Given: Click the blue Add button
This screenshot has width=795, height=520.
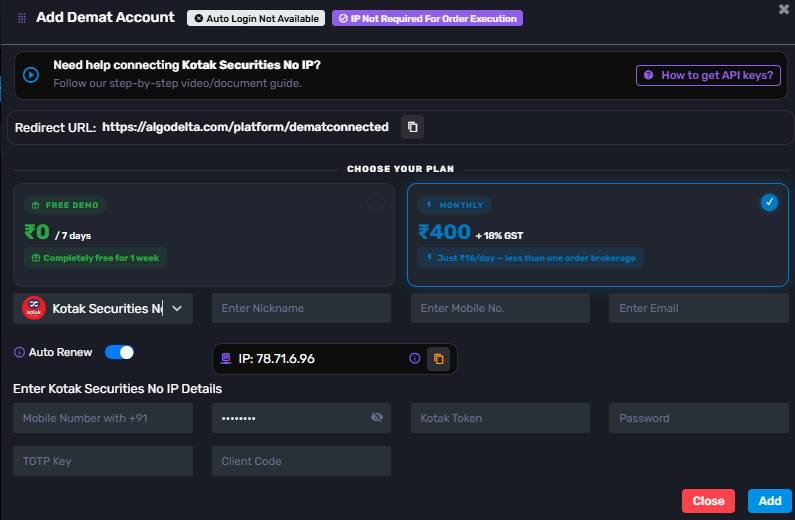Looking at the screenshot, I should (x=770, y=501).
